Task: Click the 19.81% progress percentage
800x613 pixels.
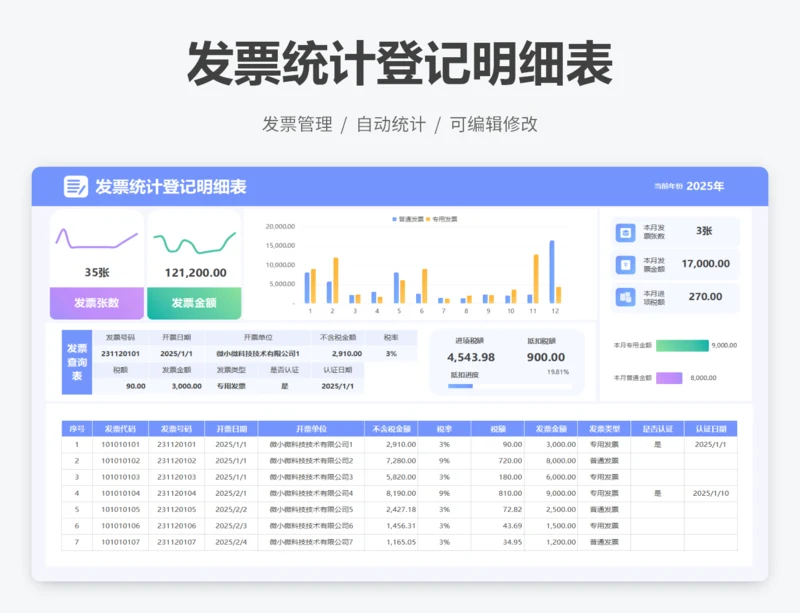Action: (x=558, y=372)
